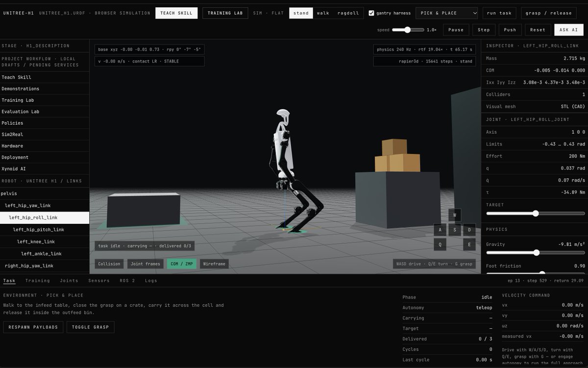This screenshot has width=588, height=368.
Task: Select left_hip_pitch_link in tree
Action: tap(45, 230)
